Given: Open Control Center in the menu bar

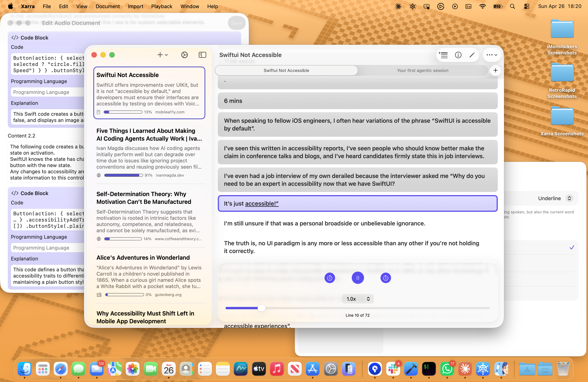Looking at the screenshot, I should 527,6.
